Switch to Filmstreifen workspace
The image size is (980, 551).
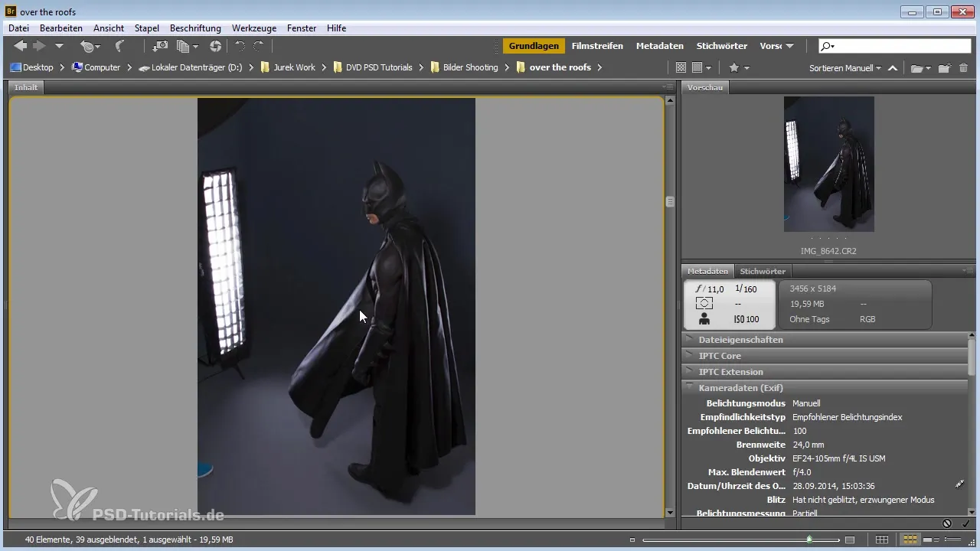597,46
